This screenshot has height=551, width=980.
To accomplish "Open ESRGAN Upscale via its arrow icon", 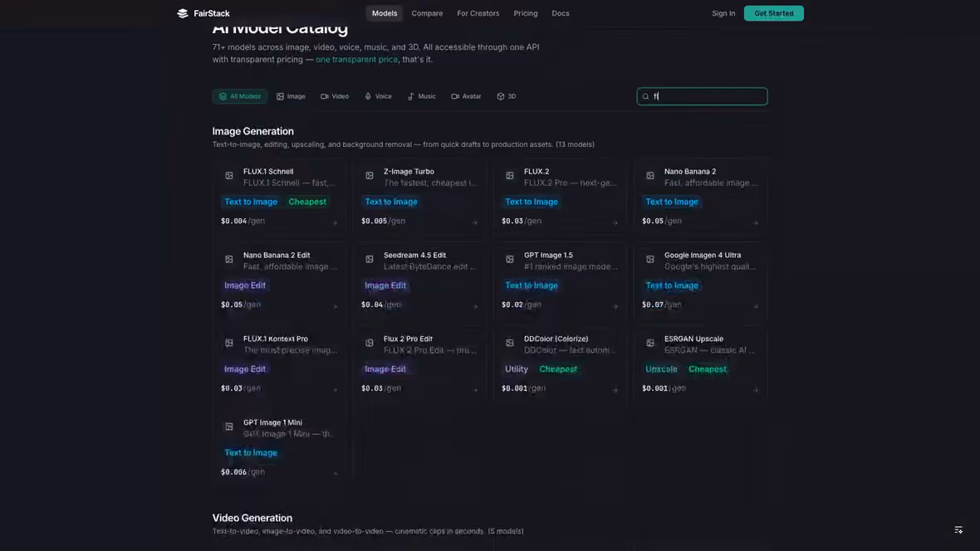I will 756,390.
